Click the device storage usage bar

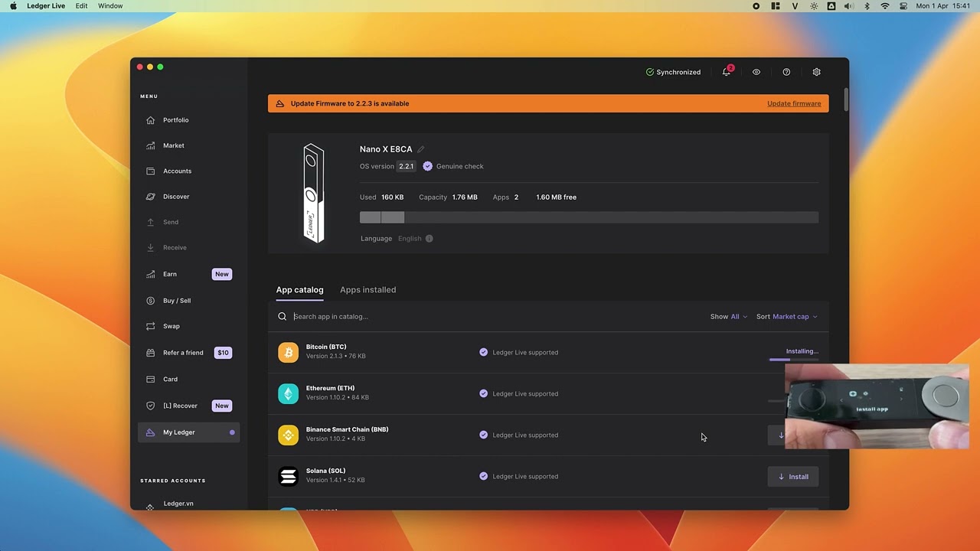[x=589, y=217]
